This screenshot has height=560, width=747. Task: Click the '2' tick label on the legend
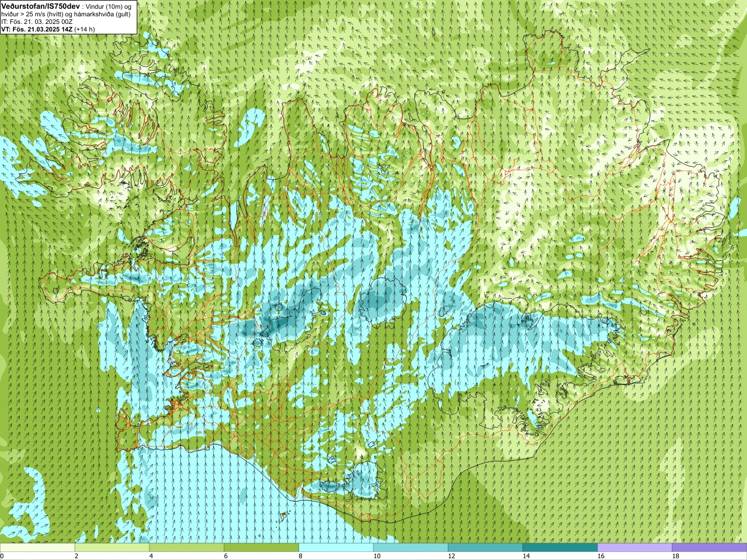(x=76, y=556)
